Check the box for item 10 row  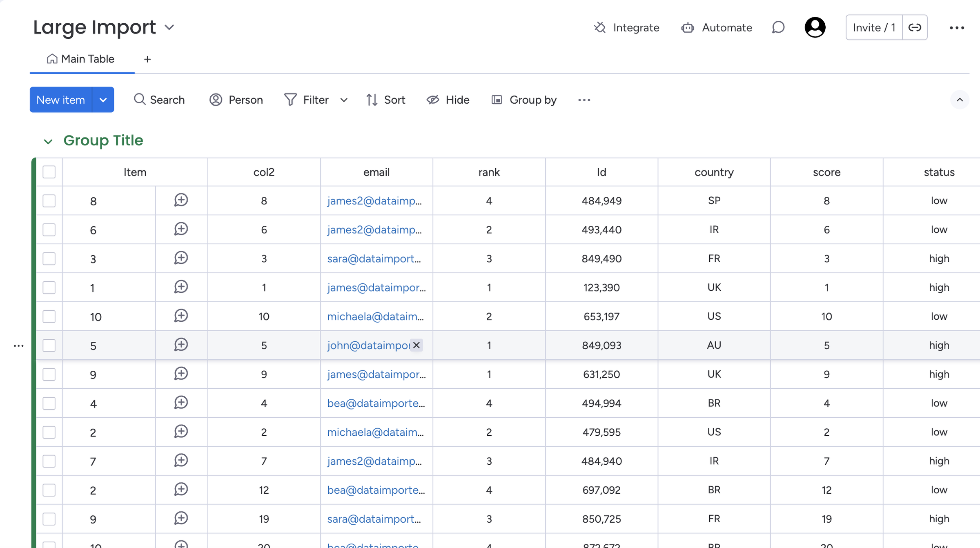pos(49,316)
